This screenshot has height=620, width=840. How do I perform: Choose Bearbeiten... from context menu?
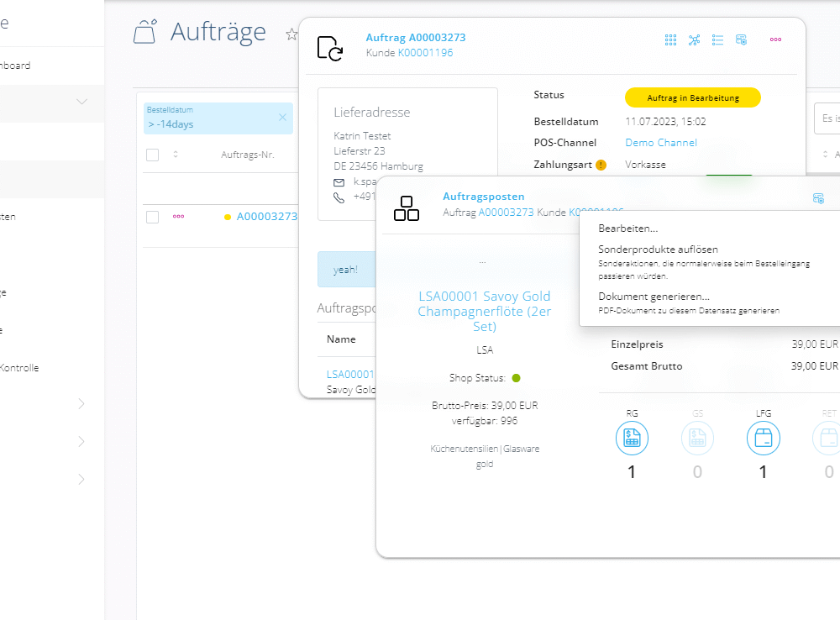[627, 229]
